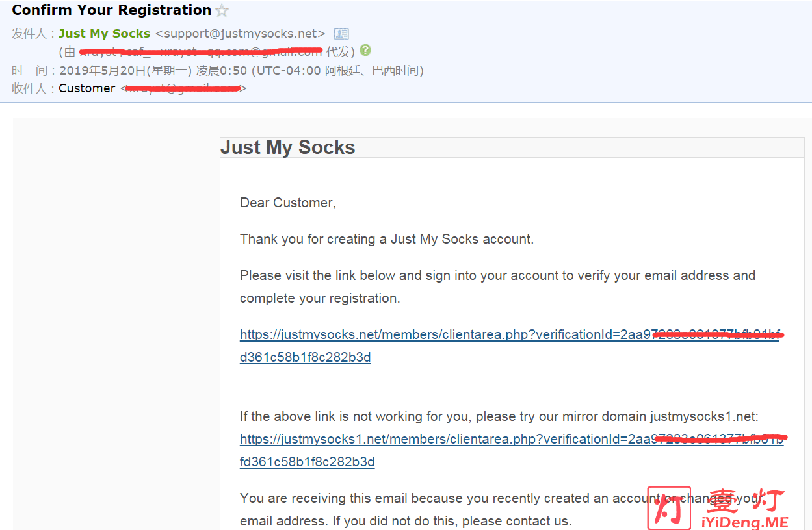Click the Thank you for creating an account sentence
Screen dimensions: 812x530
pyautogui.click(x=387, y=239)
